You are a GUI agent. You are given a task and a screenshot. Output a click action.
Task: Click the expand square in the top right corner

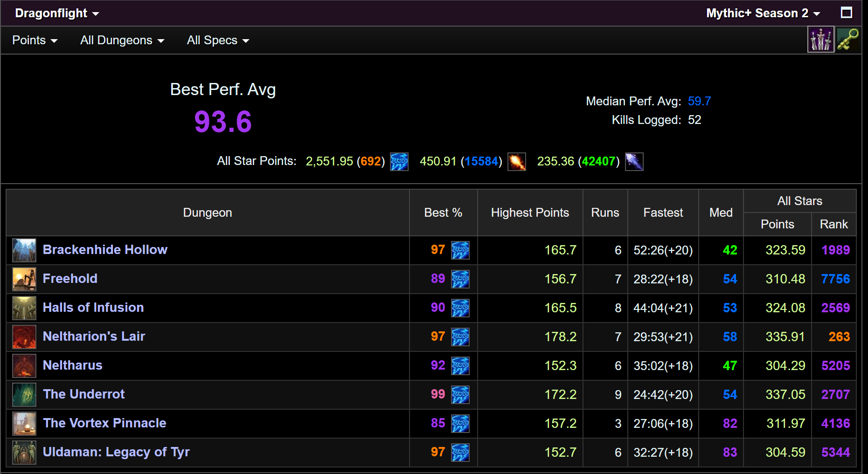(x=847, y=13)
